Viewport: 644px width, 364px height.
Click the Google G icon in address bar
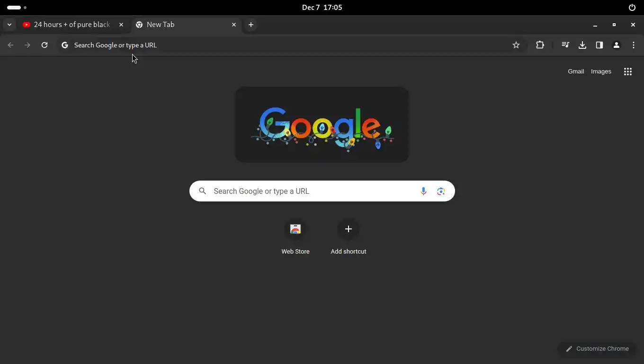click(x=65, y=45)
